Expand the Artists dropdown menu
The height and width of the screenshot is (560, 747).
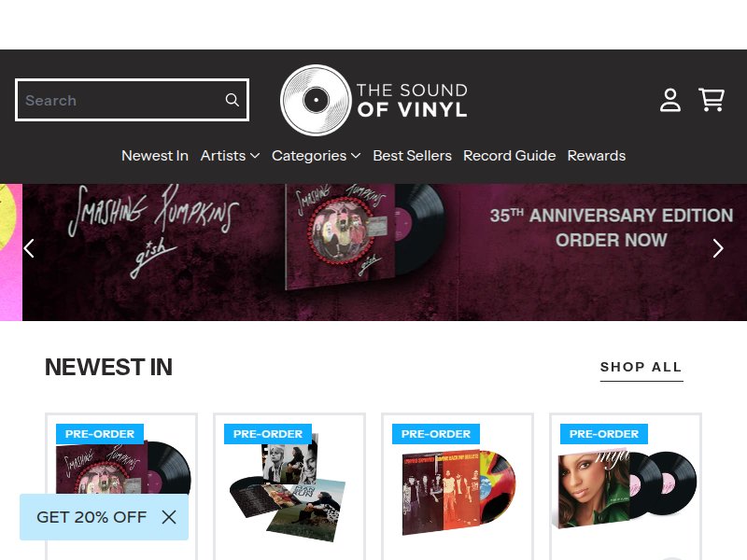pyautogui.click(x=223, y=156)
